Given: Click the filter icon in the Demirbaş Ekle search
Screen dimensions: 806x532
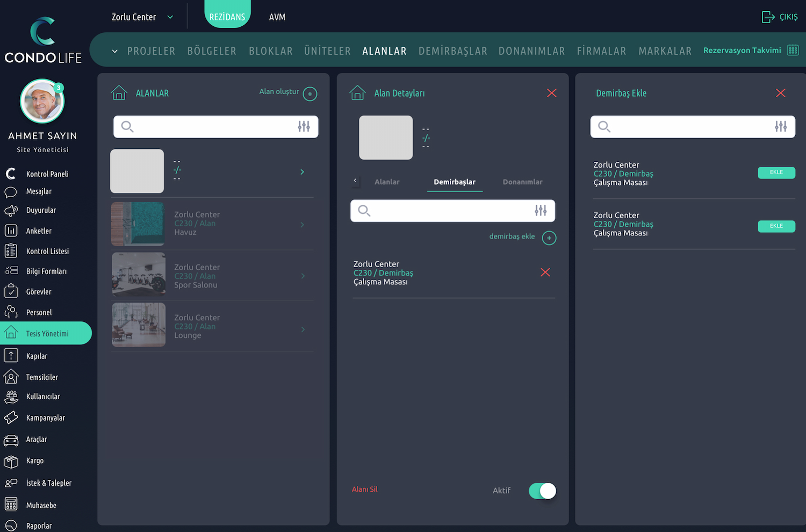Looking at the screenshot, I should pyautogui.click(x=780, y=127).
